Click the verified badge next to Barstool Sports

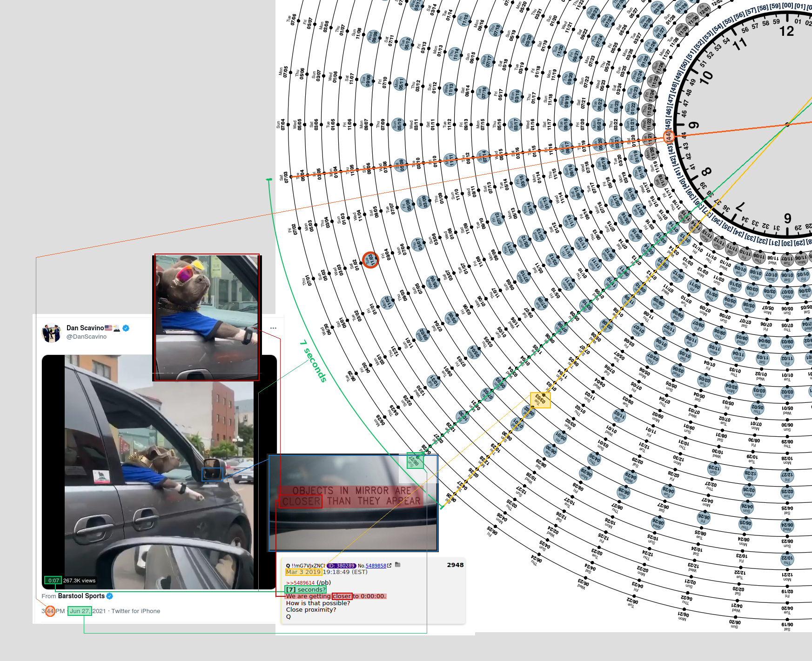(109, 596)
